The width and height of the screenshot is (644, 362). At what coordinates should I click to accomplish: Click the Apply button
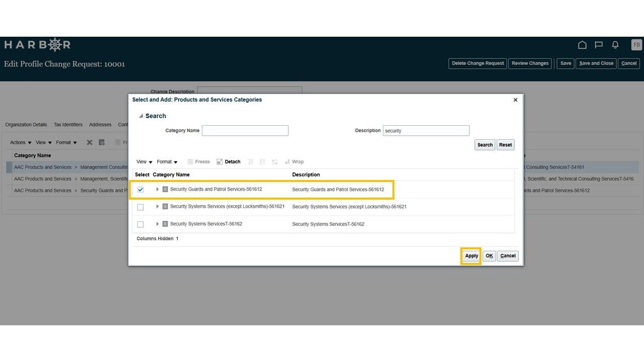point(471,256)
